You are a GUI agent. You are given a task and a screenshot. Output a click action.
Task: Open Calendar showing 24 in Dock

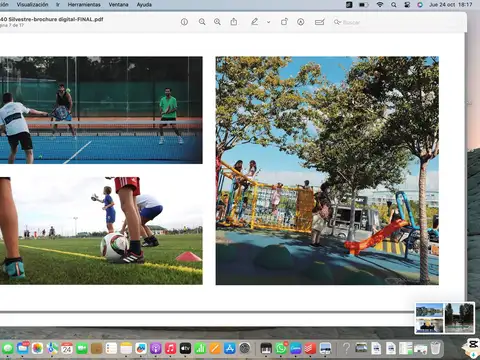[x=67, y=349]
